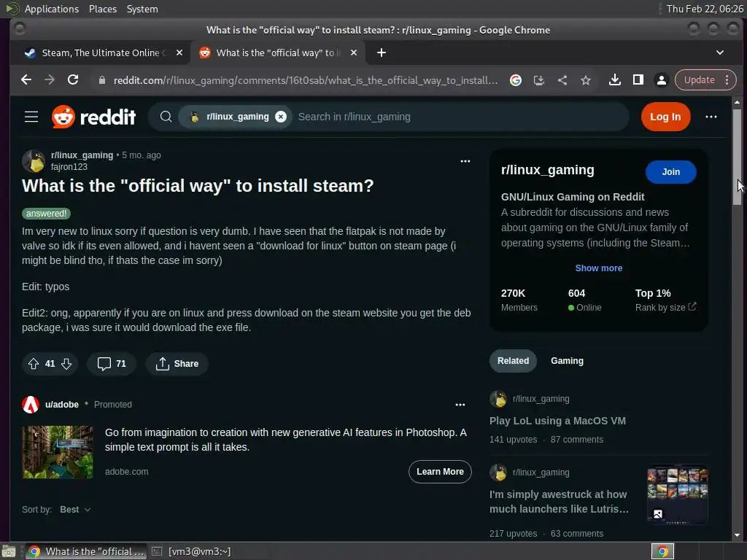This screenshot has height=560, width=747.
Task: Open the Play LoL using a MacOS VM post
Action: (x=557, y=421)
